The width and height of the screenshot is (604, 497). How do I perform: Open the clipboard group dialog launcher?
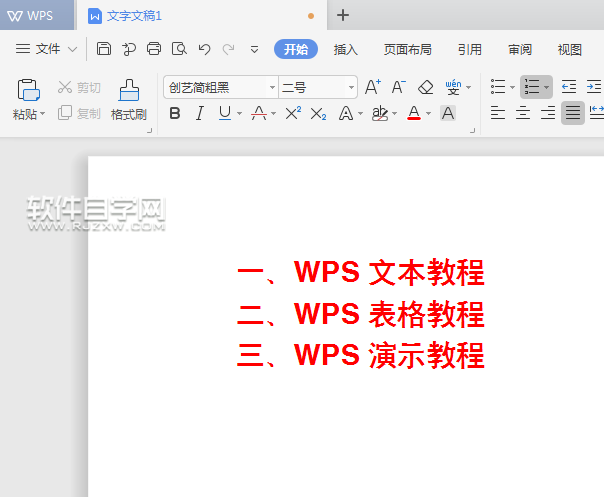[149, 131]
